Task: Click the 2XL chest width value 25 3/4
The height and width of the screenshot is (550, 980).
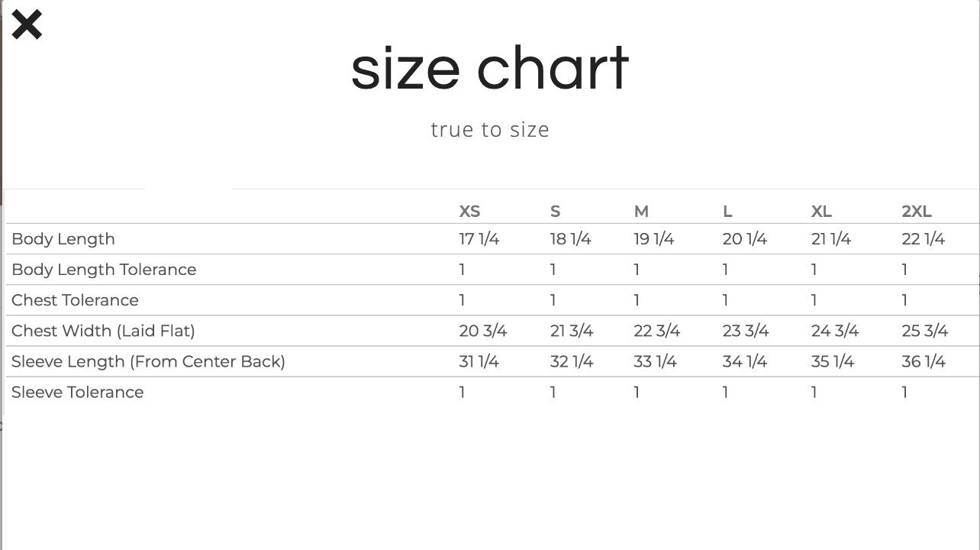Action: tap(924, 331)
